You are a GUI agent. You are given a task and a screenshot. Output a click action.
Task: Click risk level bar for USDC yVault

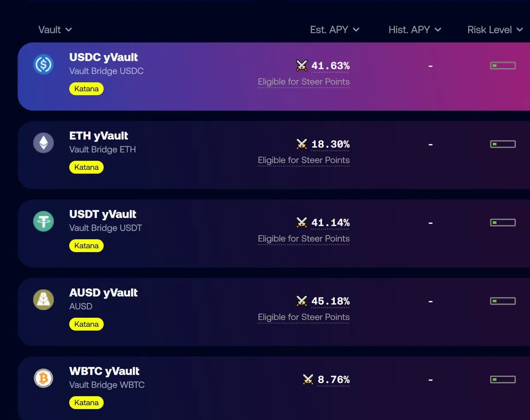(x=503, y=66)
